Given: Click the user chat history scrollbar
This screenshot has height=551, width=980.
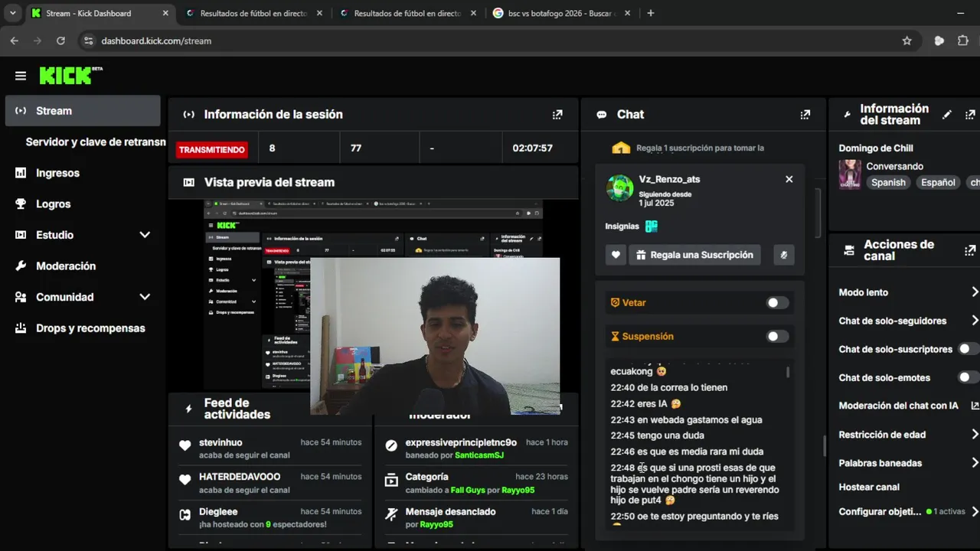Looking at the screenshot, I should (788, 373).
